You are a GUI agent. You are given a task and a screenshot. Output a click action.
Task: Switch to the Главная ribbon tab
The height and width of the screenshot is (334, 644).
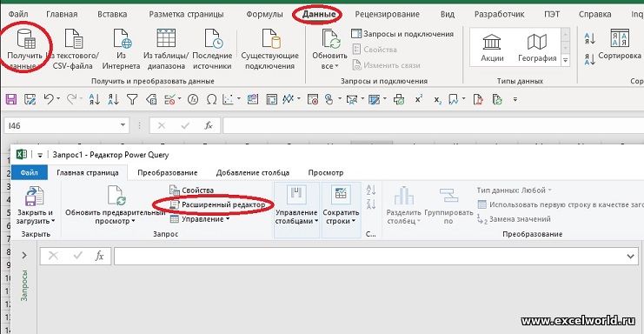point(62,14)
